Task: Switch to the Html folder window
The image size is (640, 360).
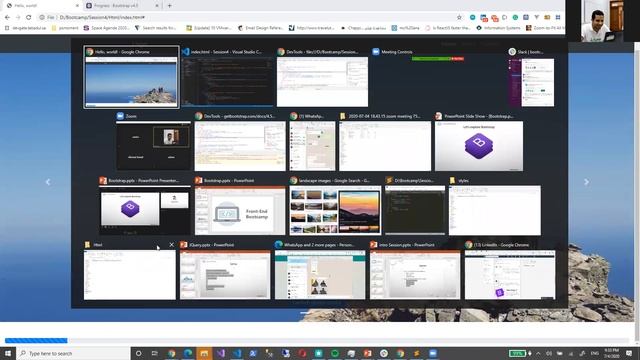Action: [130, 271]
